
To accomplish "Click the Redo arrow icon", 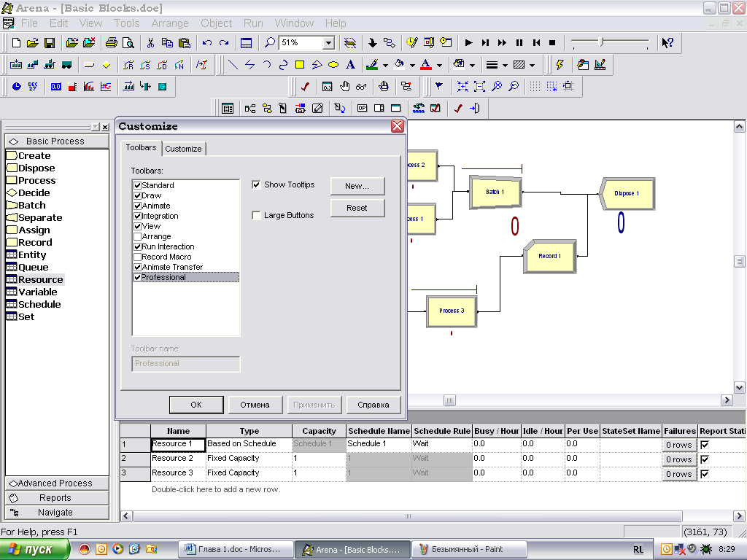I will 224,43.
